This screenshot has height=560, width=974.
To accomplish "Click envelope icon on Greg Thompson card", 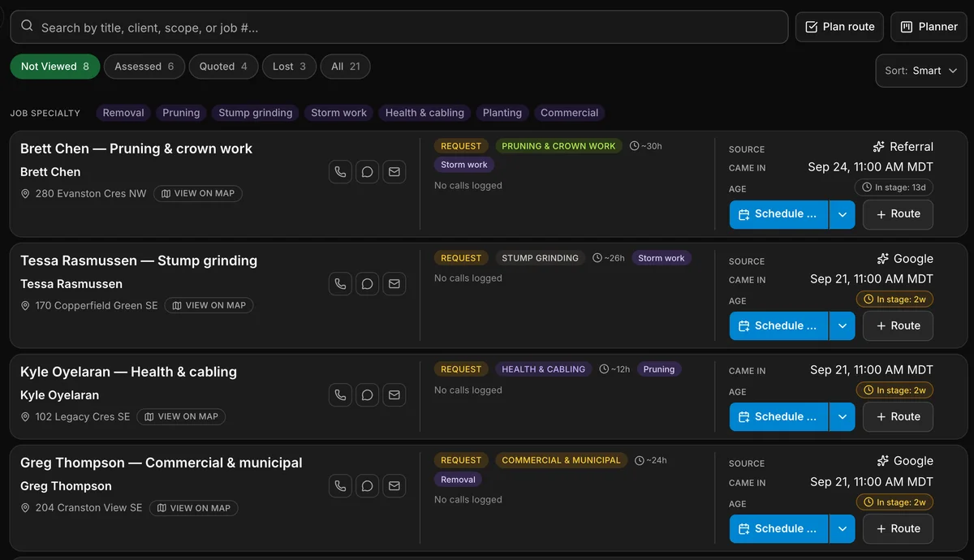I will [x=394, y=486].
